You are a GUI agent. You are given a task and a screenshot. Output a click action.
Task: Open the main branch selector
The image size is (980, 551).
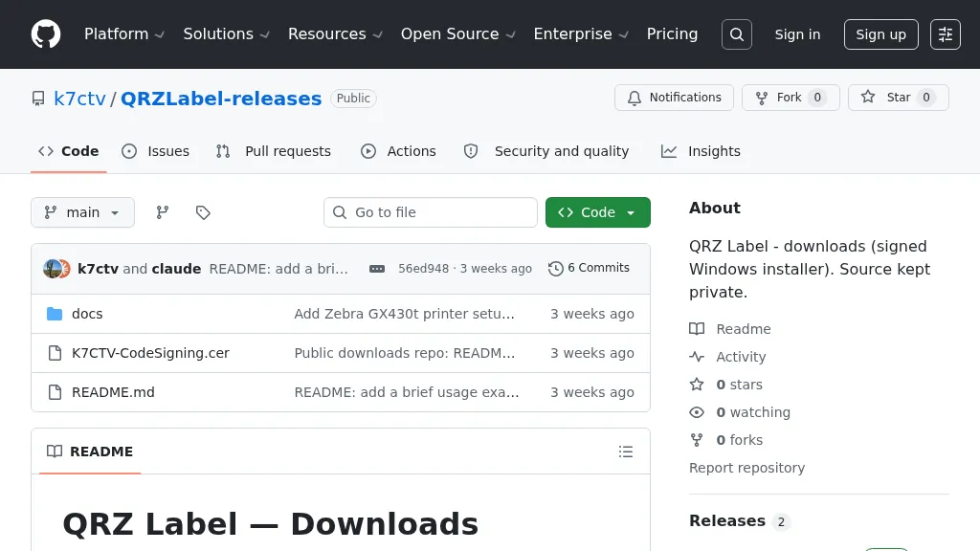[82, 212]
